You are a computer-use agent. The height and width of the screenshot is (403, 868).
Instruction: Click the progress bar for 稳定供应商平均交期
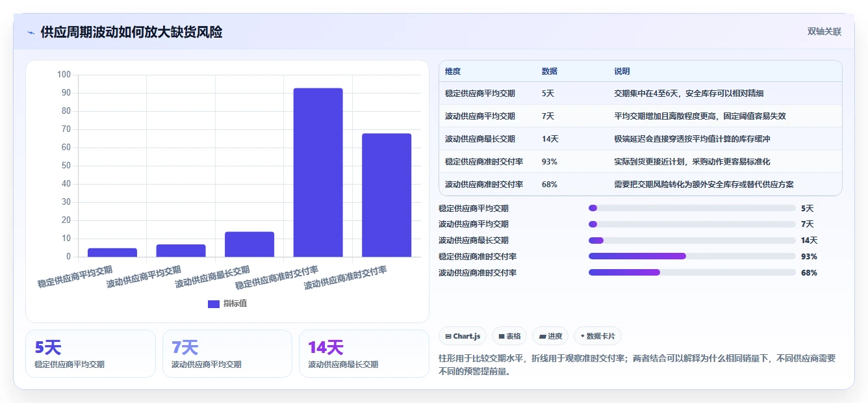pyautogui.click(x=692, y=208)
